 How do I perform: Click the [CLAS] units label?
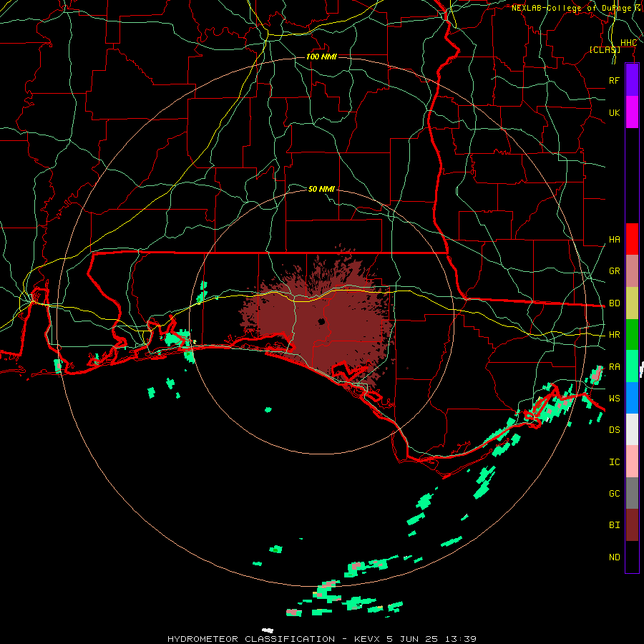click(605, 49)
